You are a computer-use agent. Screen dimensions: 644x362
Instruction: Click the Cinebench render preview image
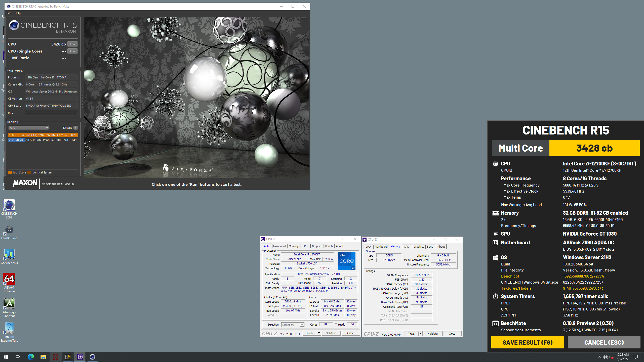pyautogui.click(x=196, y=98)
